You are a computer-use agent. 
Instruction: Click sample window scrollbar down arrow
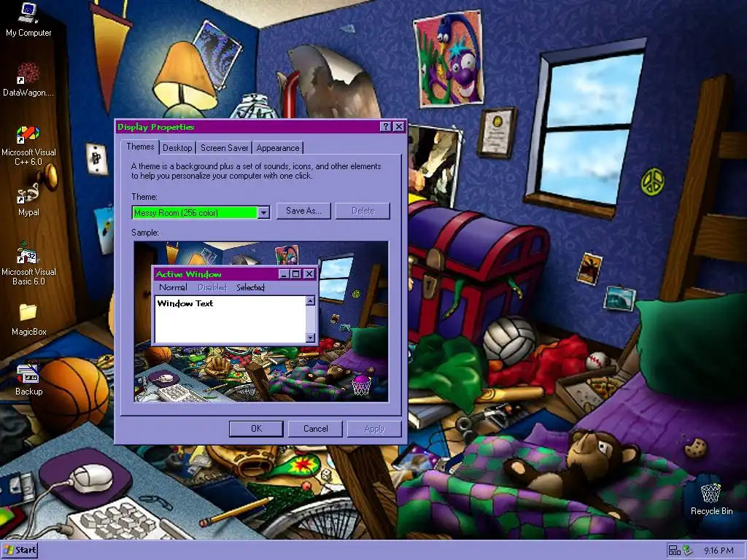click(x=310, y=338)
